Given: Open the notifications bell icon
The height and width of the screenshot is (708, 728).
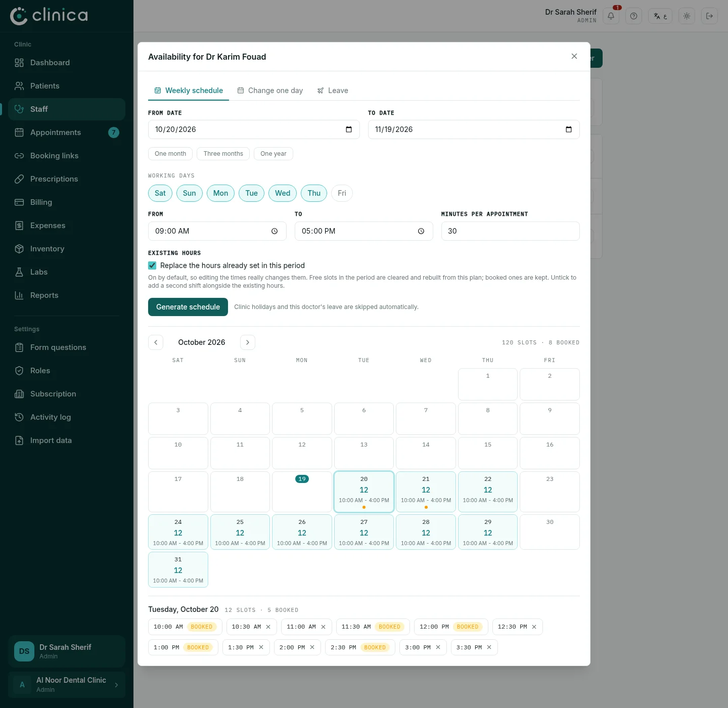Looking at the screenshot, I should coord(611,16).
